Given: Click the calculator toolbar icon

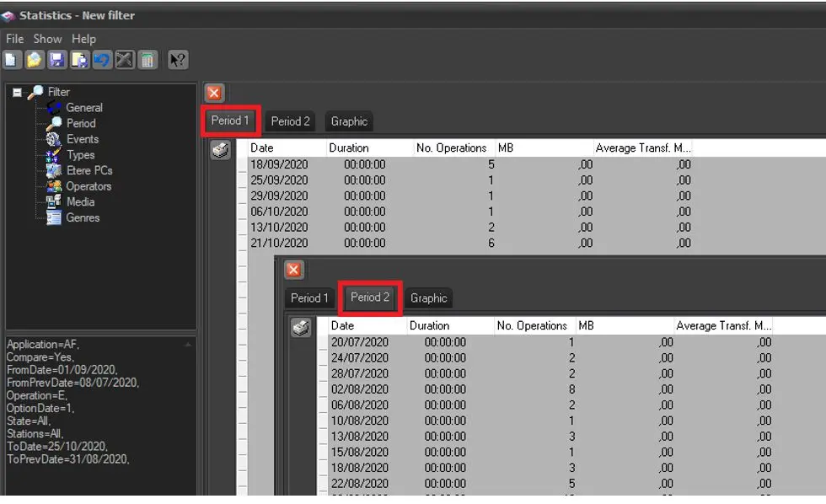Looking at the screenshot, I should [147, 60].
